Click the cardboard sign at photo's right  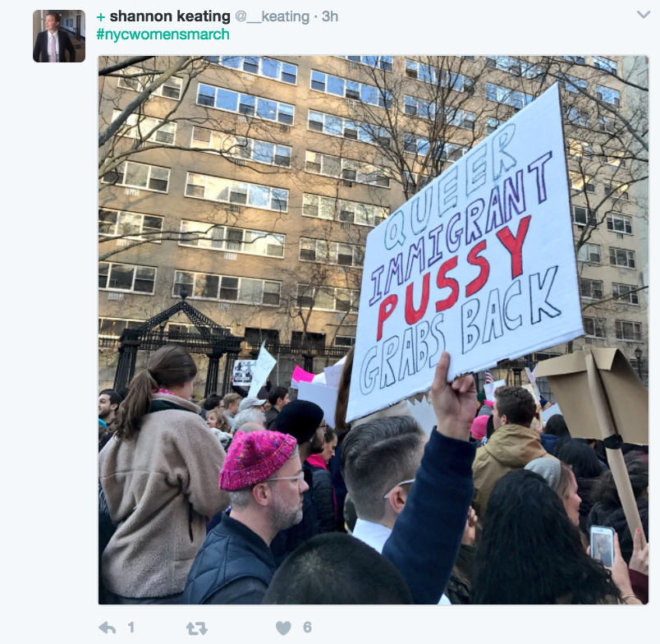point(598,396)
